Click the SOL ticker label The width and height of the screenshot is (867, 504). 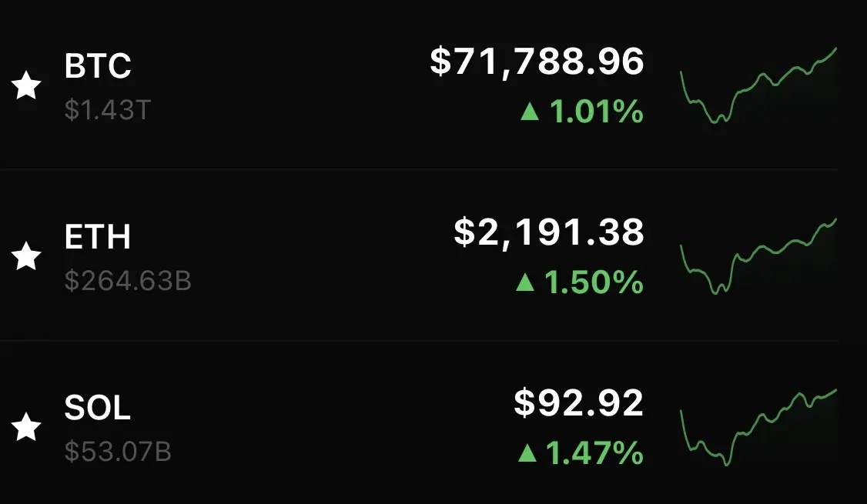coord(98,409)
